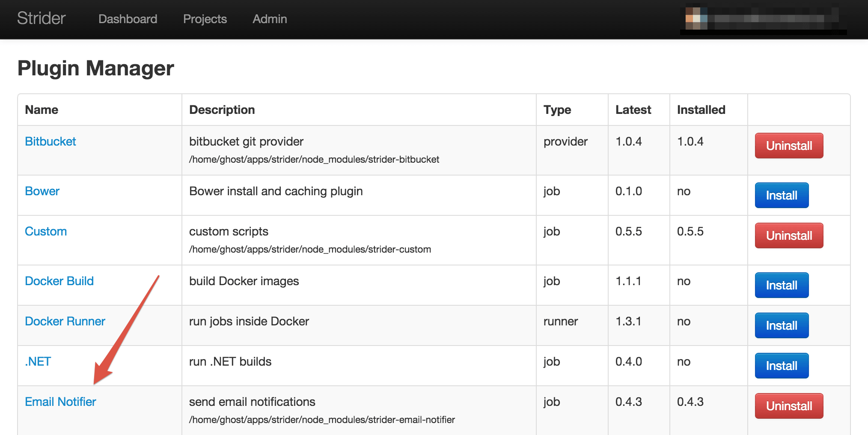The height and width of the screenshot is (435, 868).
Task: Select the 'run .NET builds' description
Action: click(x=230, y=361)
